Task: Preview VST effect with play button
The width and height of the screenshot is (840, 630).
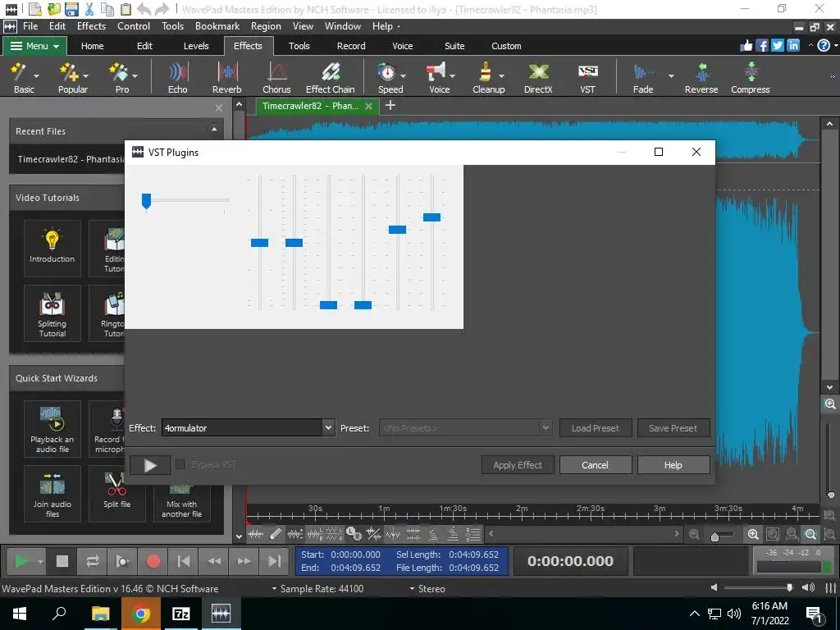Action: [150, 465]
